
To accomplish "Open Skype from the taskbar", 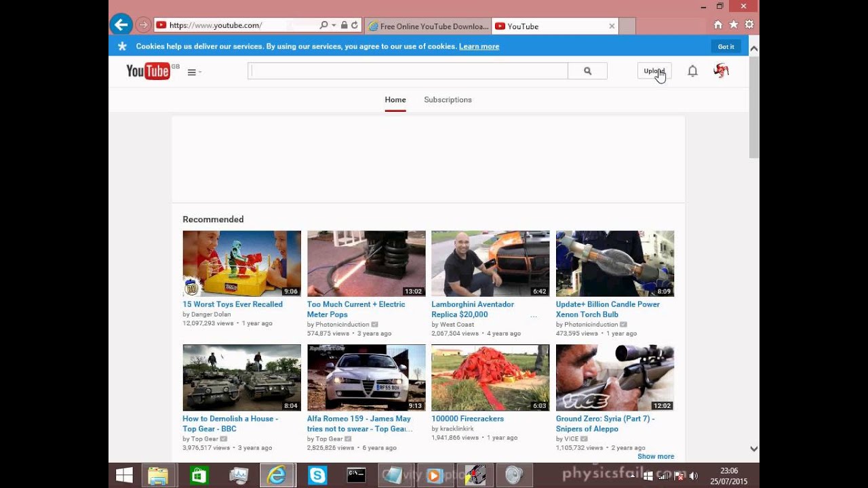I will point(317,475).
